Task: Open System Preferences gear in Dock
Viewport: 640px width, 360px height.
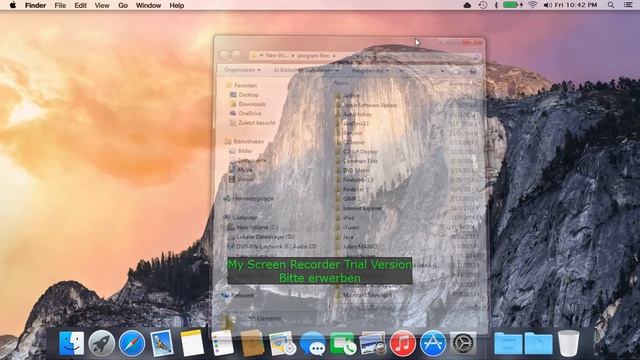Action: [x=463, y=343]
